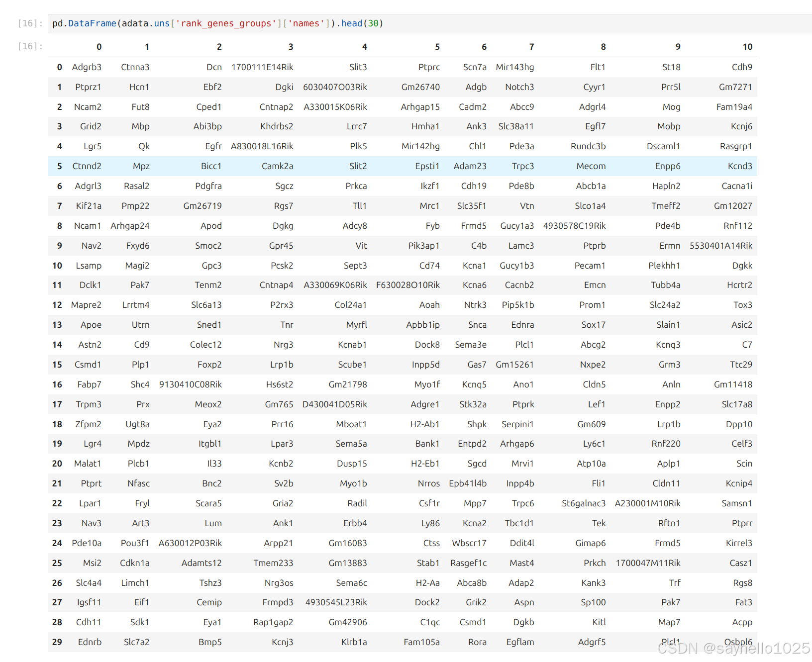Click the cell 'Pik3ap1'

pos(423,246)
